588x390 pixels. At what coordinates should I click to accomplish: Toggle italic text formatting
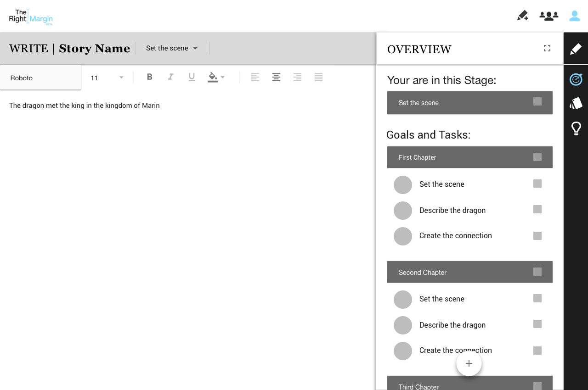[170, 77]
